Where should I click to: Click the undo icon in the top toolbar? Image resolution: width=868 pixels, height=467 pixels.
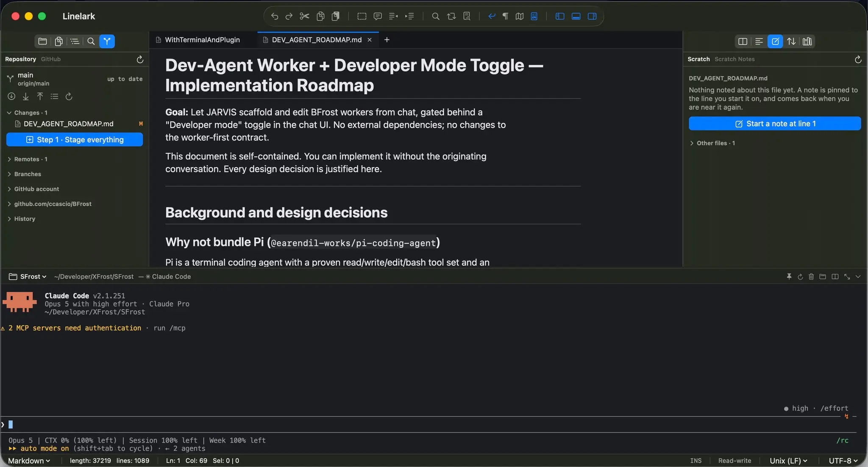click(274, 16)
